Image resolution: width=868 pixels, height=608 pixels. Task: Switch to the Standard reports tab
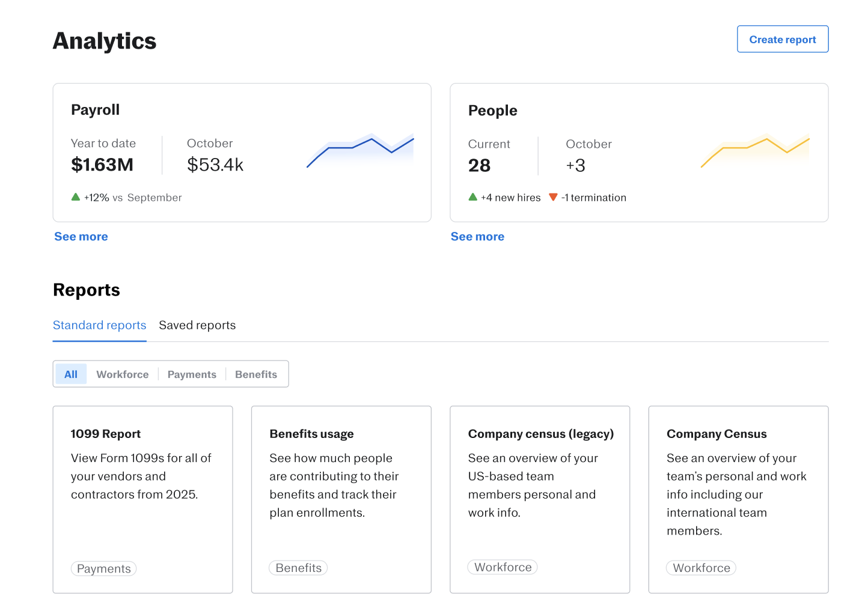pos(100,325)
